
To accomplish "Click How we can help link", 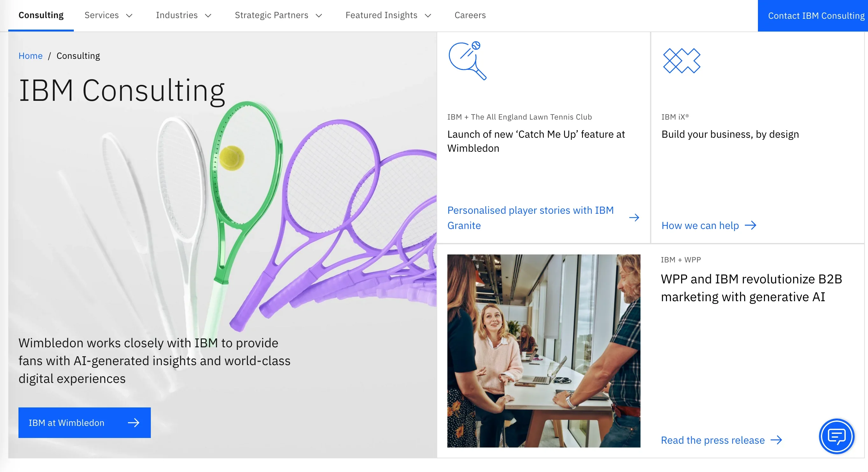I will coord(700,226).
